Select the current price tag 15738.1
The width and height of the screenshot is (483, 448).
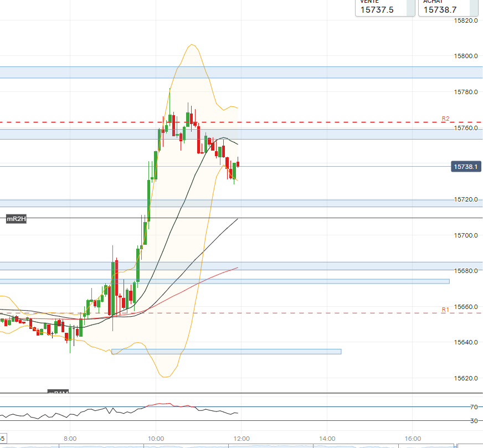(x=466, y=167)
